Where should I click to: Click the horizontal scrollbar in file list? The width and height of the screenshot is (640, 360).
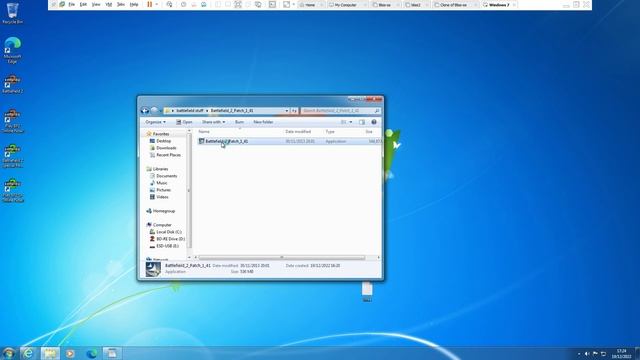click(282, 257)
